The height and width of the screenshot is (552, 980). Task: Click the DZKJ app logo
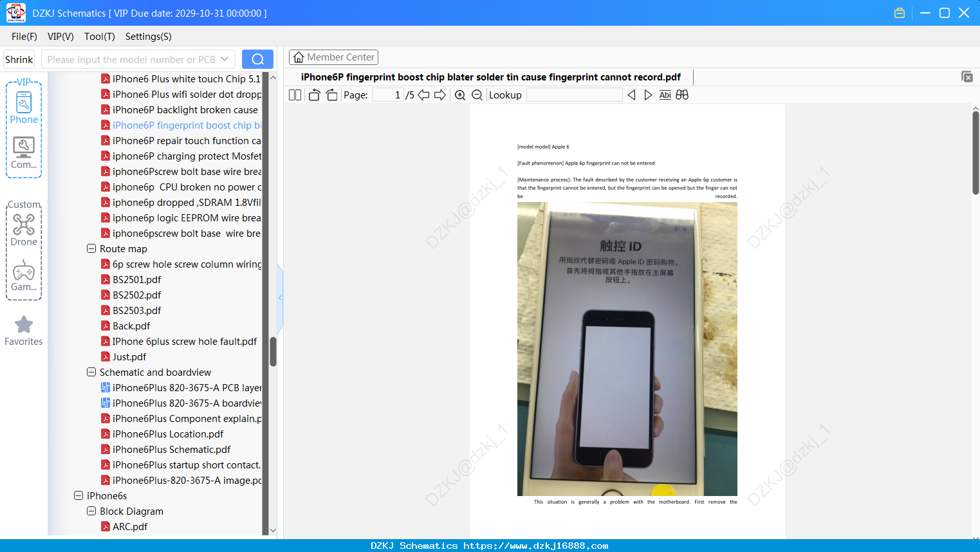[15, 13]
